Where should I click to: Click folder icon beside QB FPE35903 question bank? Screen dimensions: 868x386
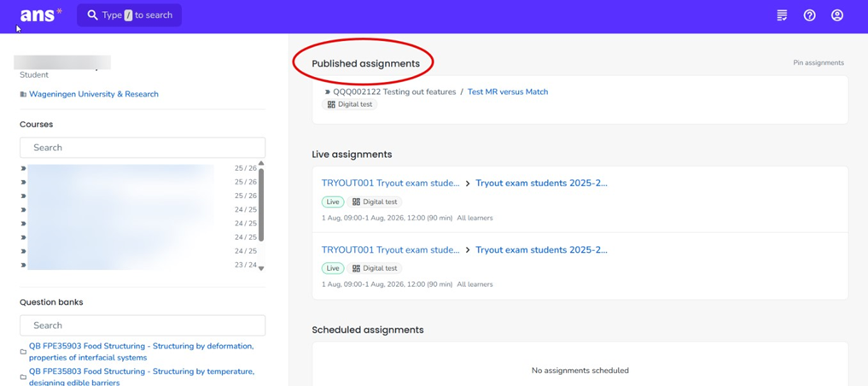pyautogui.click(x=23, y=352)
